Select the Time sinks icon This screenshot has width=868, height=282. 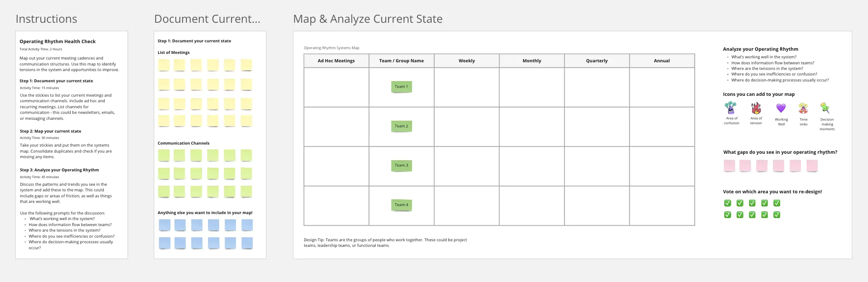click(x=803, y=108)
